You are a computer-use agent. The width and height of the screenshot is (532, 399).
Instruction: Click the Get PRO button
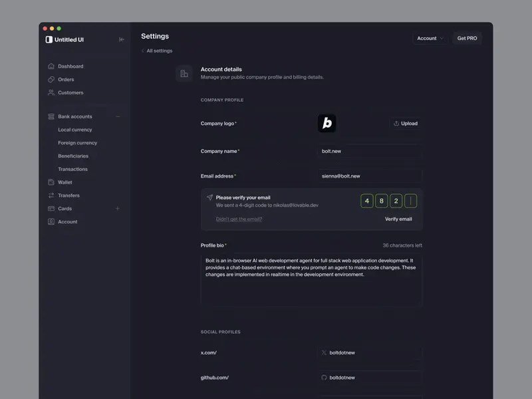click(x=467, y=38)
